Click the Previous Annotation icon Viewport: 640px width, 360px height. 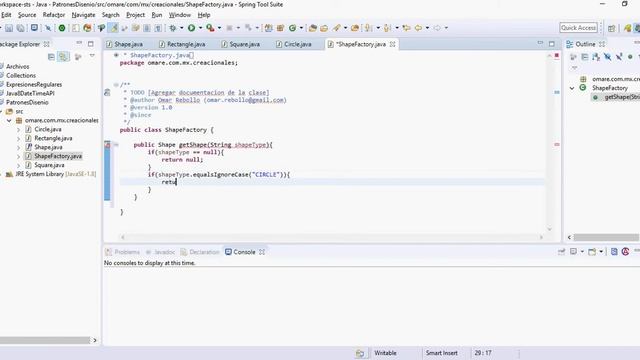pyautogui.click(x=387, y=28)
